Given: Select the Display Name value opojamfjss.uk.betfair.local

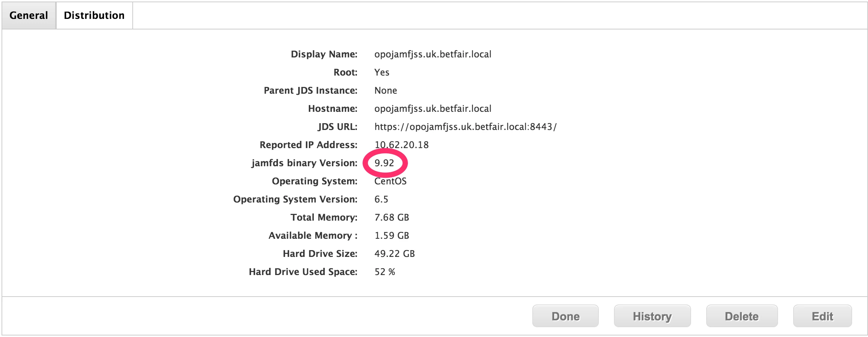Looking at the screenshot, I should click(433, 54).
